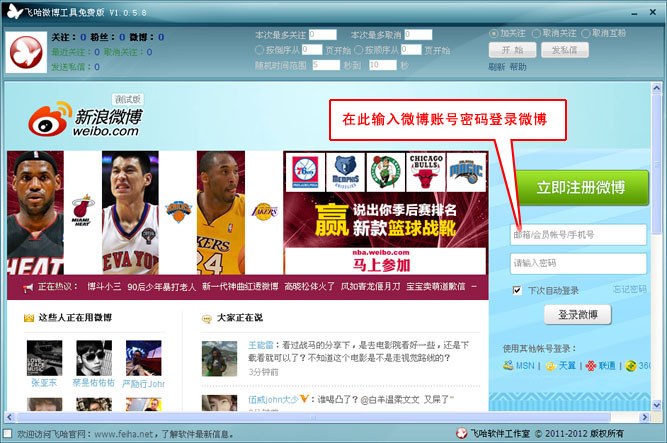Click the Miami Heat team logo
This screenshot has width=667, height=443.
(x=82, y=210)
